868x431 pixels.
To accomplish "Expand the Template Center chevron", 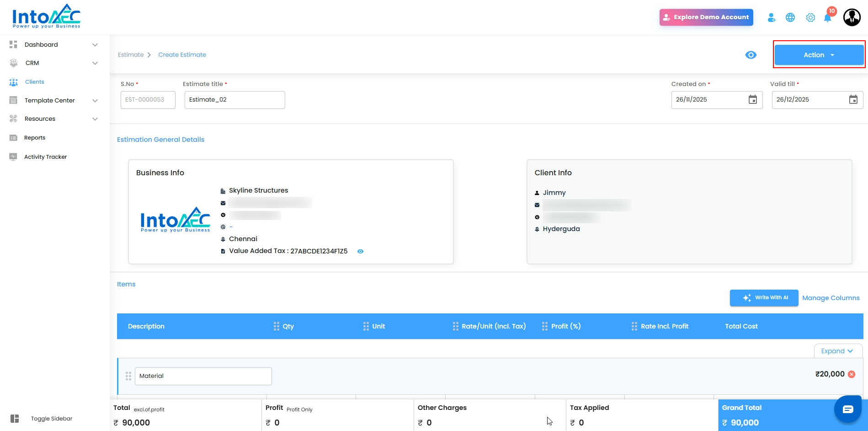I will 95,101.
